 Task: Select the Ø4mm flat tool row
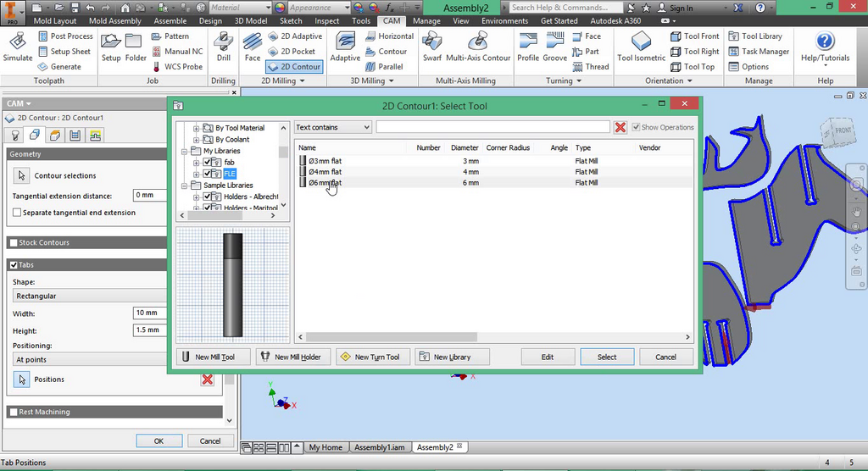coord(494,172)
